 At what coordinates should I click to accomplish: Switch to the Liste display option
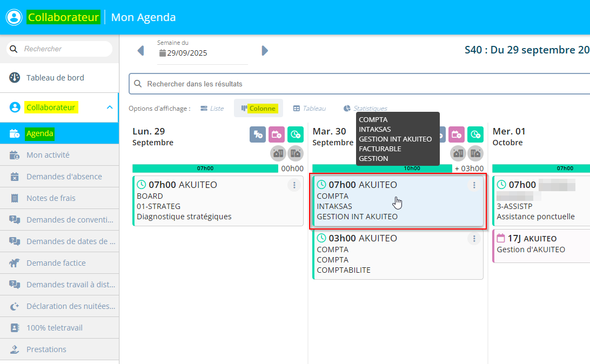coord(212,109)
